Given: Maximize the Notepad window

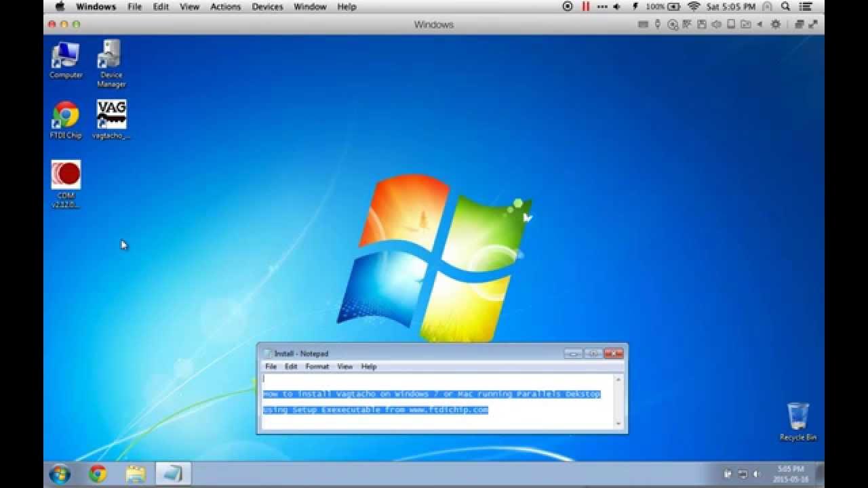Looking at the screenshot, I should [x=593, y=353].
